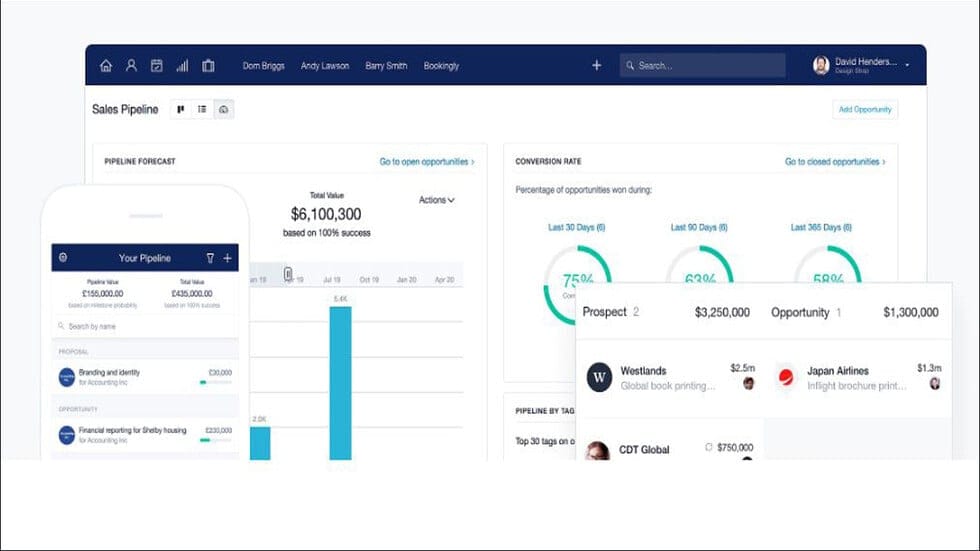Click the Search field in navbar
The height and width of the screenshot is (551, 980).
click(x=702, y=65)
